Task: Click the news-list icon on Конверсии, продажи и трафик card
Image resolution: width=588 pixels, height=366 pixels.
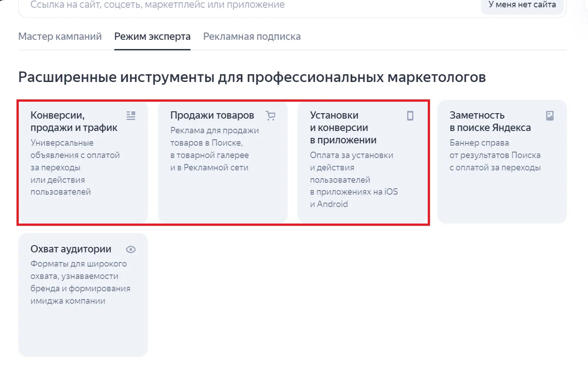Action: pyautogui.click(x=131, y=115)
